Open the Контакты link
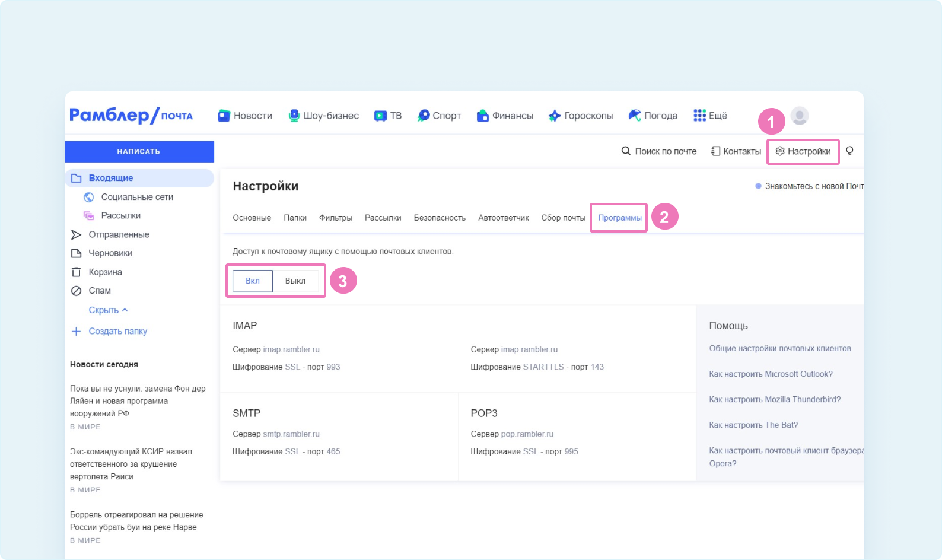Image resolution: width=942 pixels, height=560 pixels. (742, 151)
